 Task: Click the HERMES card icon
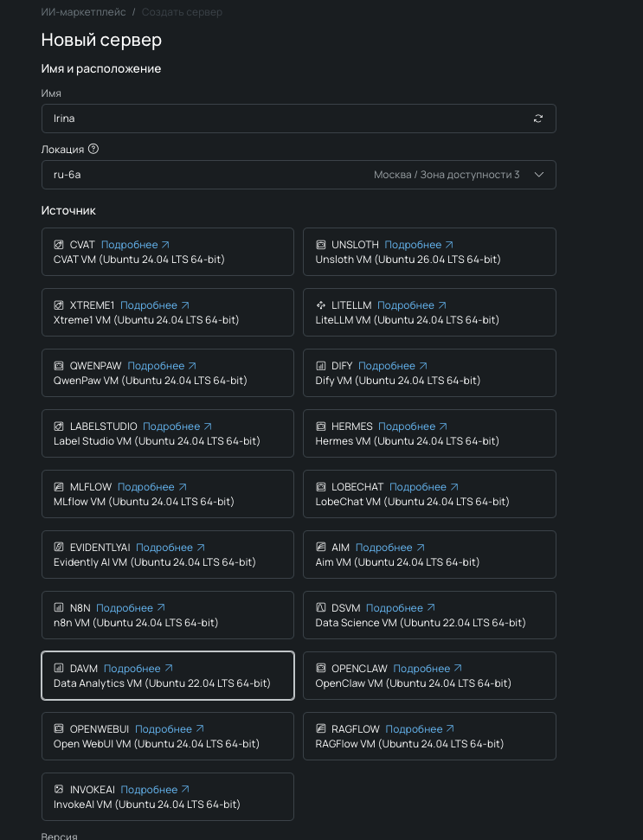(320, 426)
